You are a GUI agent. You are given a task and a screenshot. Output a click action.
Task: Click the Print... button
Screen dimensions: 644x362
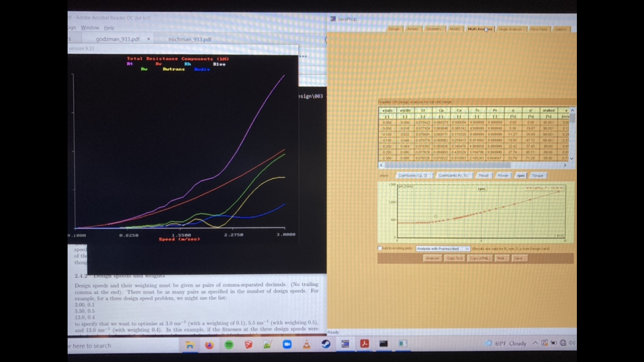click(x=501, y=258)
